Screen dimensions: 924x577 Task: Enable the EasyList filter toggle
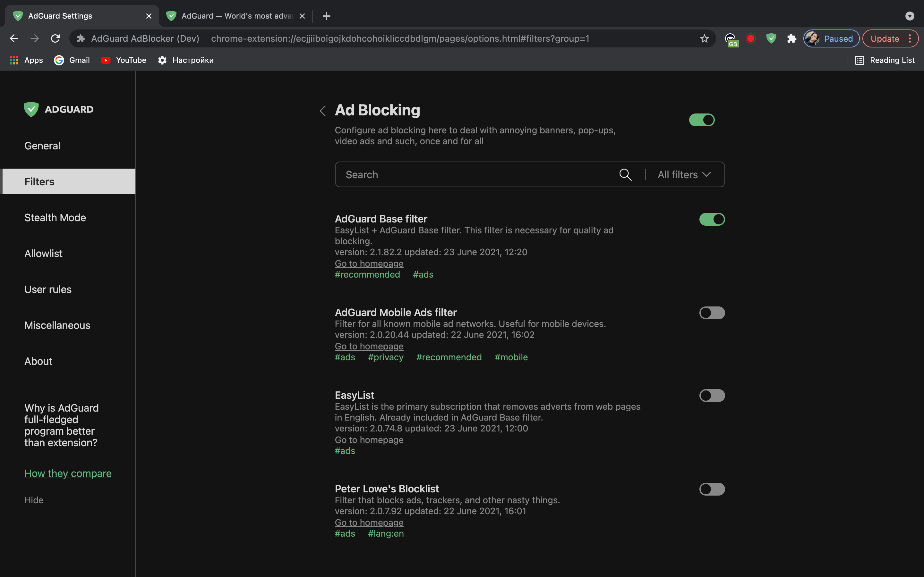(x=712, y=396)
